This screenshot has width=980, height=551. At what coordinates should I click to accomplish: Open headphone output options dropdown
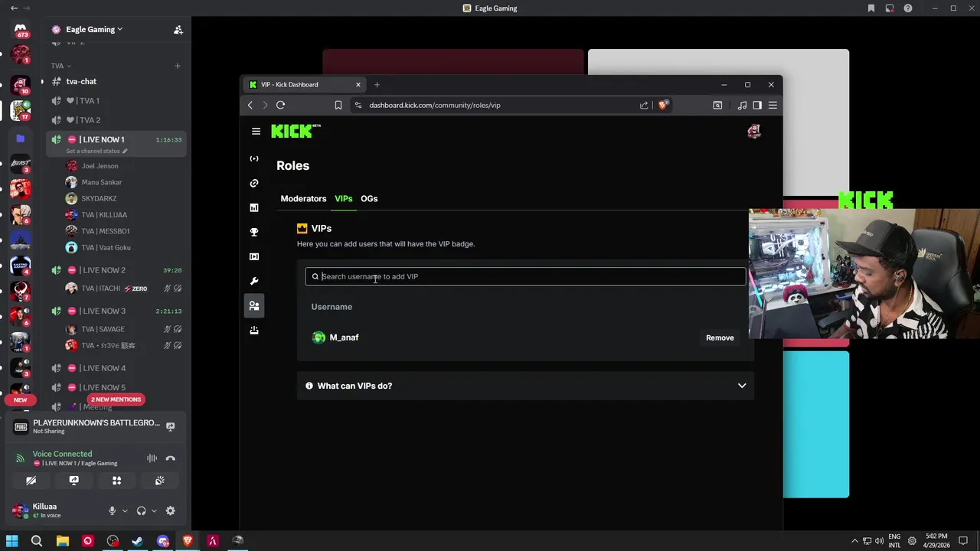154,510
